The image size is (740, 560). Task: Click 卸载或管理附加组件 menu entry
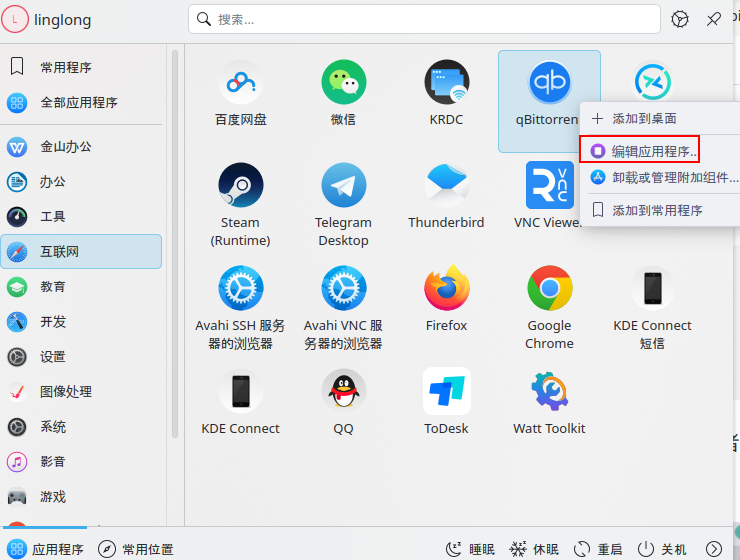click(674, 177)
